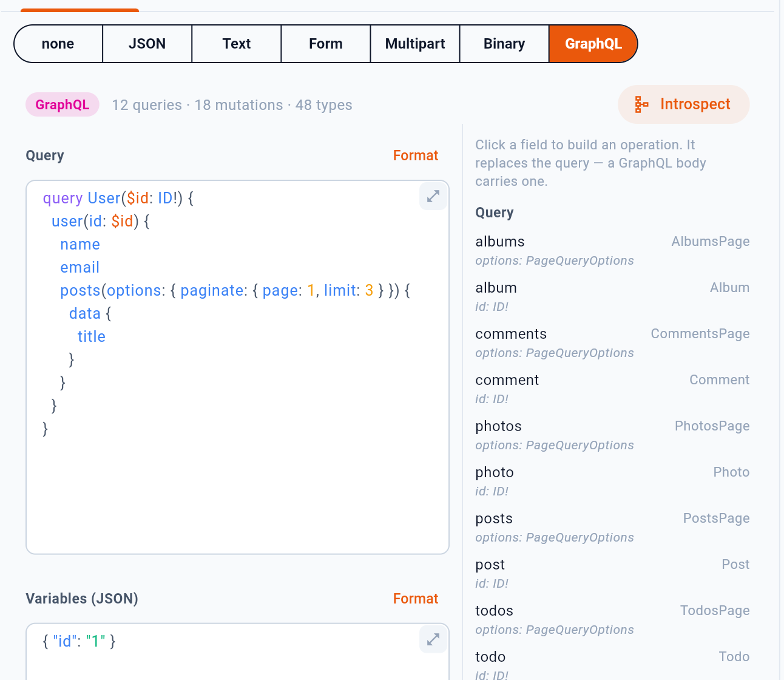Click the CommentsPage return type
784x680 pixels.
(700, 334)
